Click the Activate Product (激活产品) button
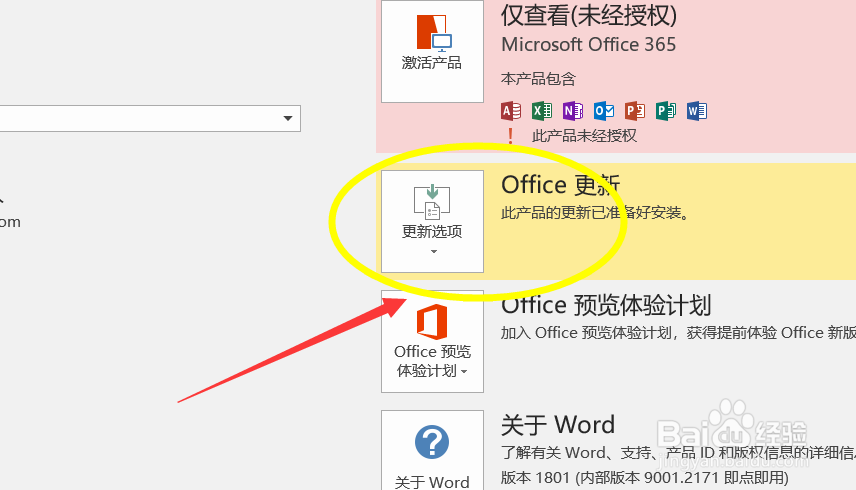The width and height of the screenshot is (856, 490). (432, 51)
